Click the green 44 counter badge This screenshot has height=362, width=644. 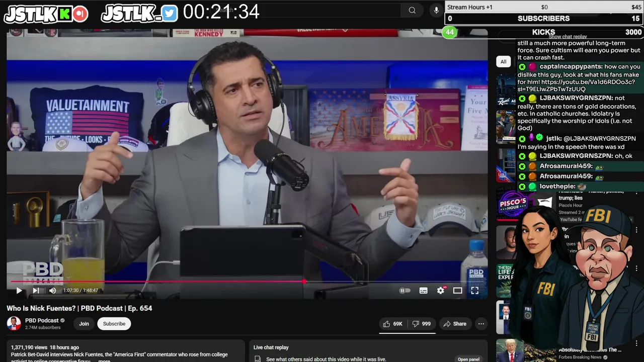tap(450, 32)
